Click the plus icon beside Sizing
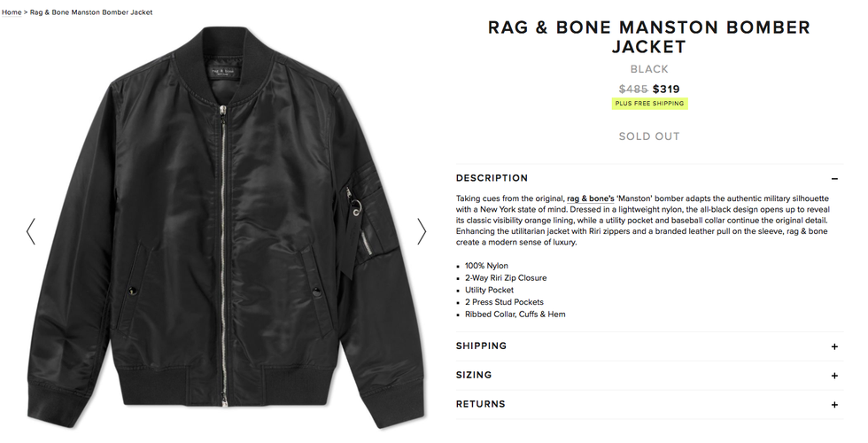868x443 pixels. coord(834,376)
